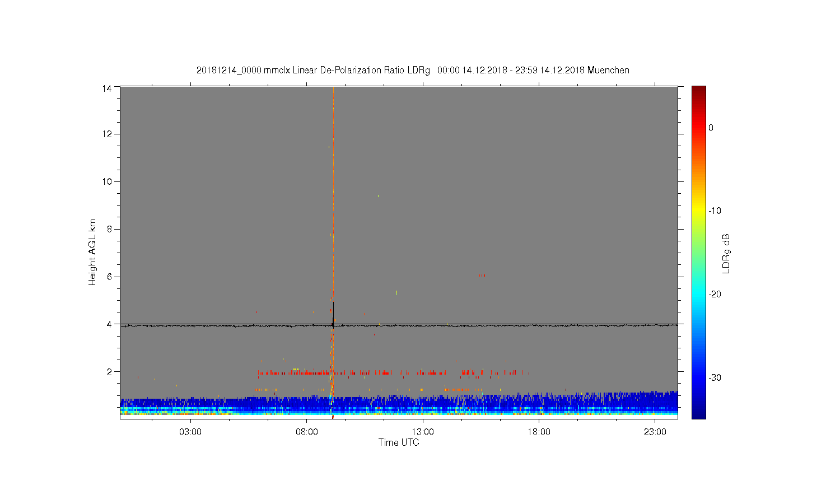Click the height tick label 10
The height and width of the screenshot is (504, 840).
point(107,181)
